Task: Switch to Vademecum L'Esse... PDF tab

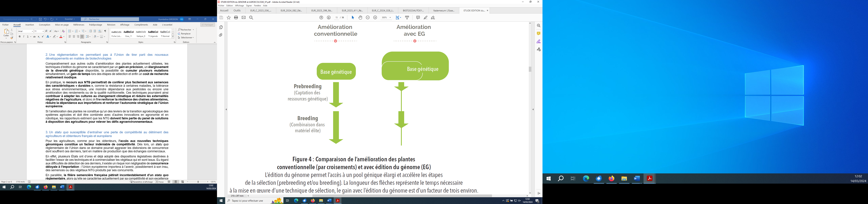Action: [x=443, y=11]
